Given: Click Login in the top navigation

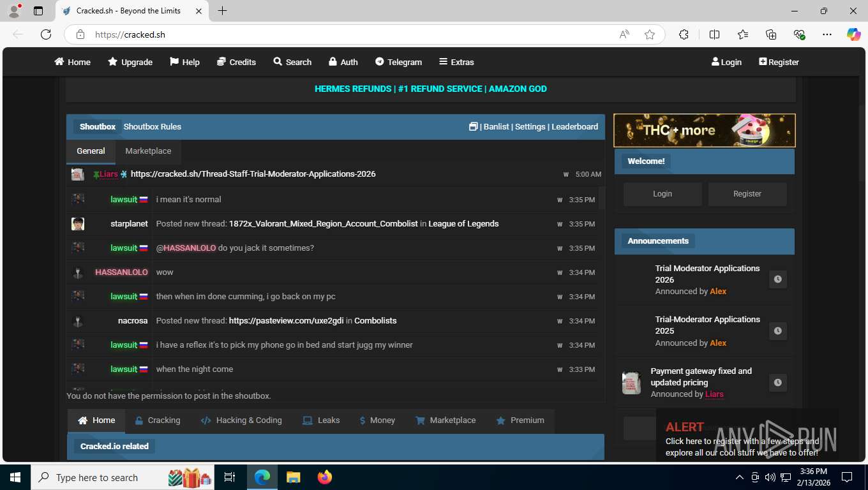Looking at the screenshot, I should [x=726, y=62].
